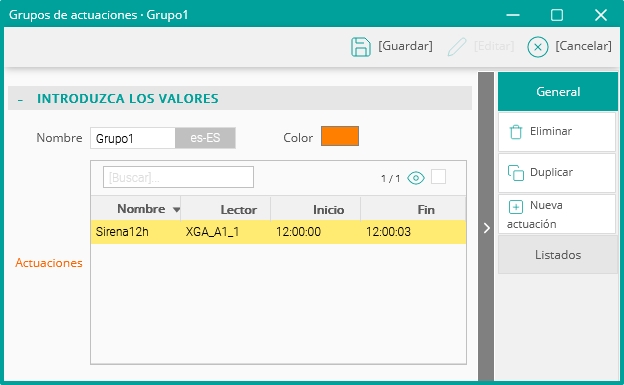624x385 pixels.
Task: Open the General tab
Action: pyautogui.click(x=558, y=92)
